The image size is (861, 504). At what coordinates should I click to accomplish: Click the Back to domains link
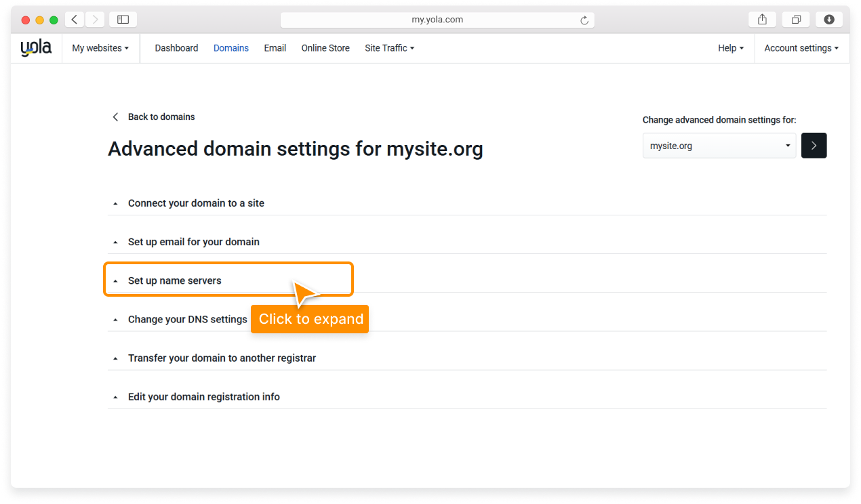pyautogui.click(x=161, y=117)
